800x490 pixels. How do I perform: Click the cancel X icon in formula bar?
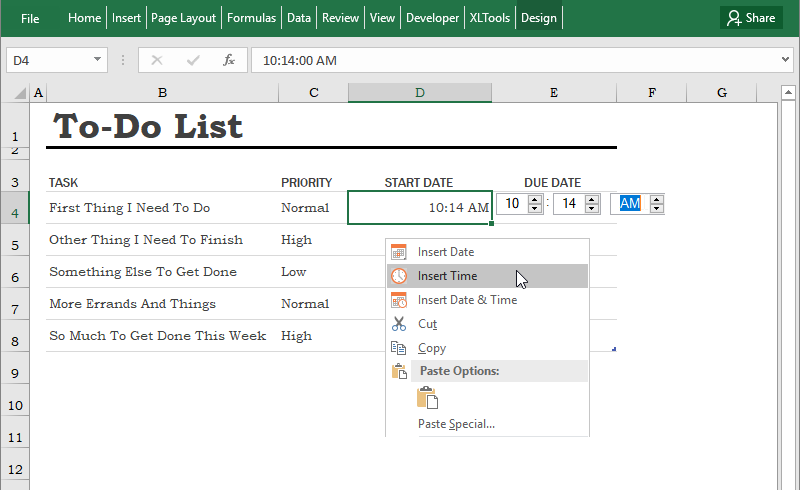click(x=157, y=60)
